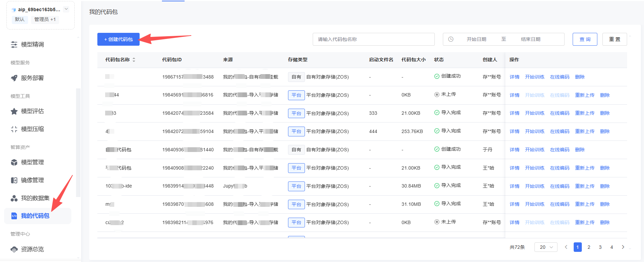The height and width of the screenshot is (262, 644).
Task: Click the 服务部署 rocket icon
Action: pyautogui.click(x=14, y=78)
